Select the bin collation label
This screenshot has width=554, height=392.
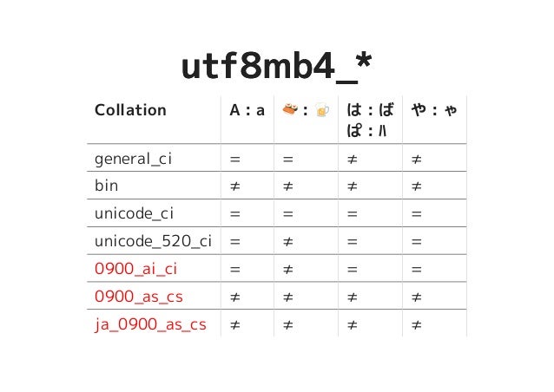[x=106, y=186]
